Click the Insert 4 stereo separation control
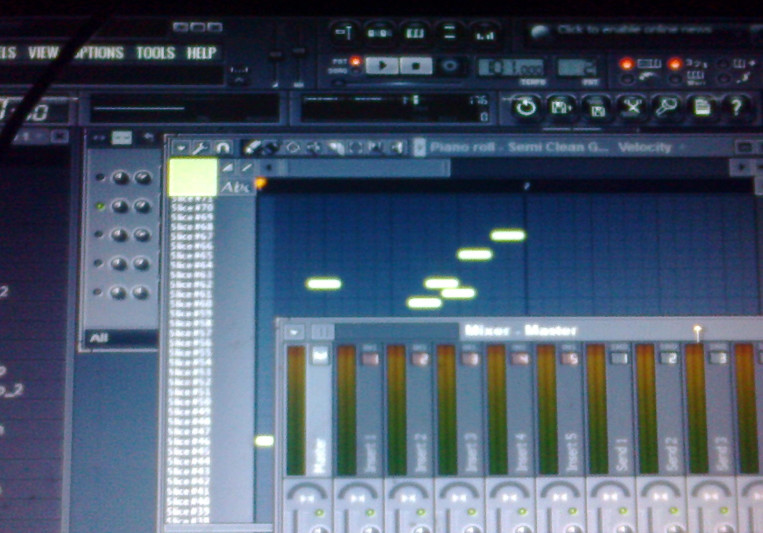 (x=509, y=497)
